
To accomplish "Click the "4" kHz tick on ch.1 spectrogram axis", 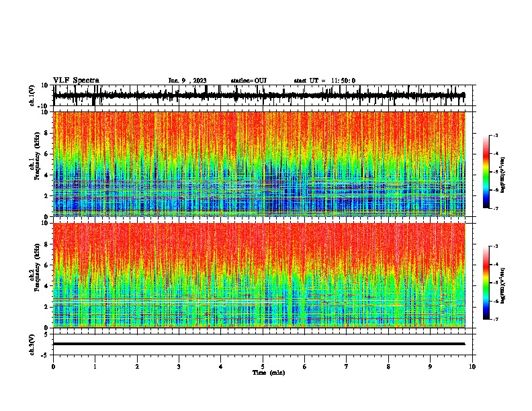I will click(47, 175).
